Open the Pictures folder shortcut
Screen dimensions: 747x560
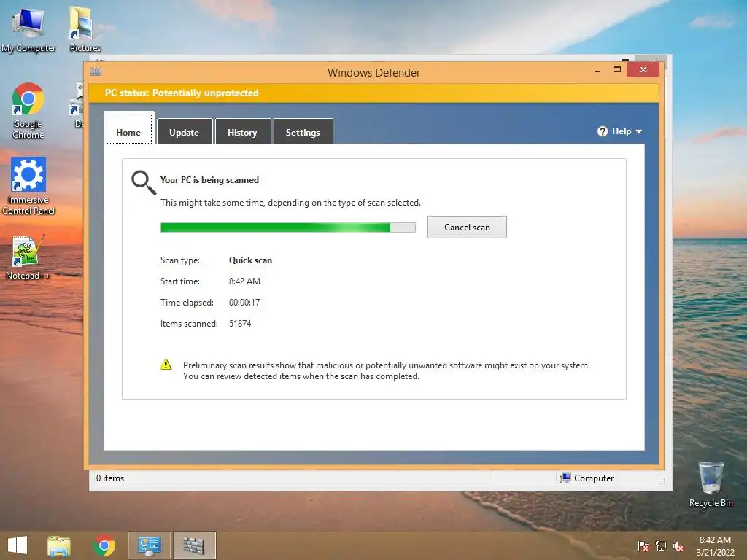tap(85, 29)
